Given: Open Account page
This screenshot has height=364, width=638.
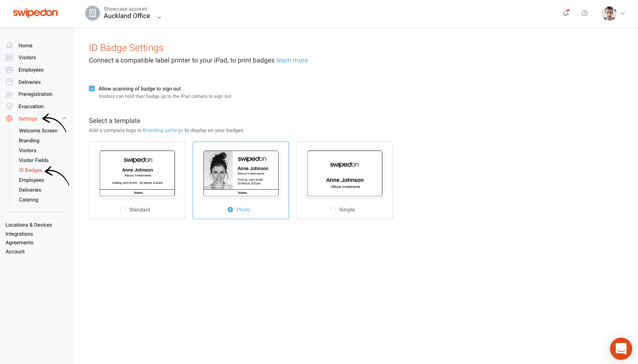Looking at the screenshot, I should click(15, 252).
